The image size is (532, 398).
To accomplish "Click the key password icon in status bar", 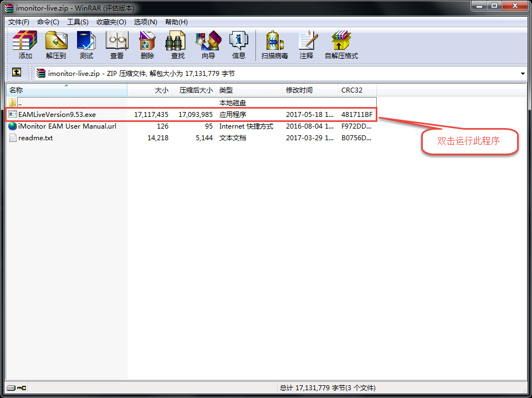I will pyautogui.click(x=22, y=387).
